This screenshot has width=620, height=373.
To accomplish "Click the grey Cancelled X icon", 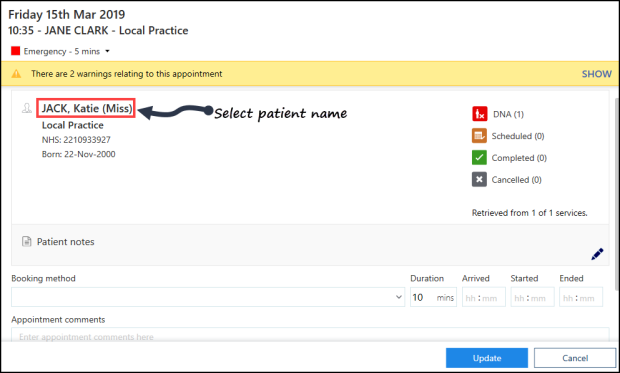I will (479, 180).
